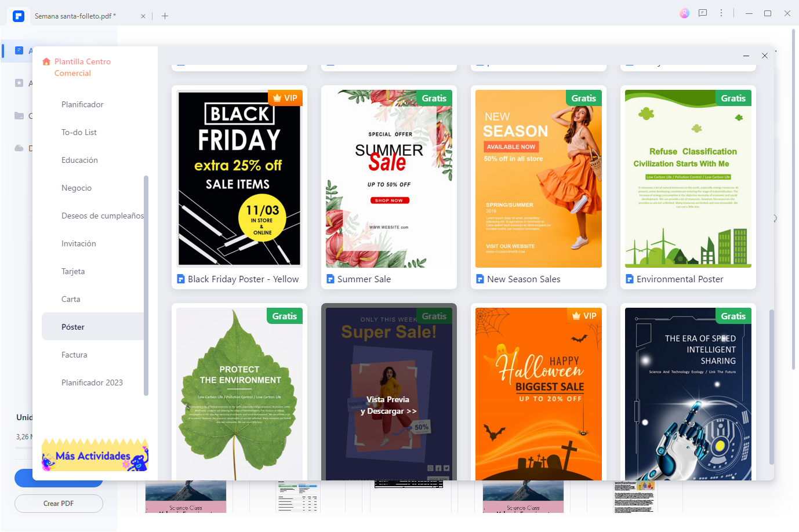The width and height of the screenshot is (799, 532).
Task: Click the Gratis badge on Era of Speed template
Action: [x=733, y=316]
